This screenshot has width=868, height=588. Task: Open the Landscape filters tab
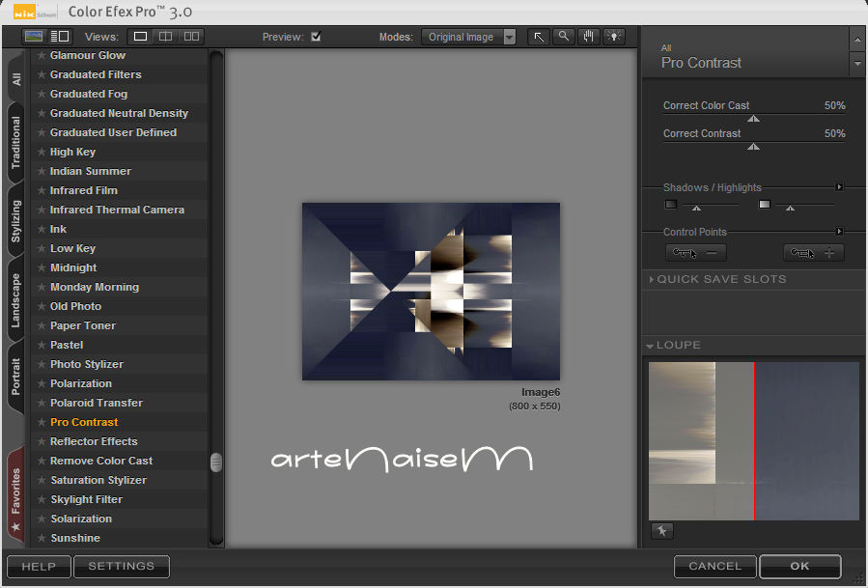pos(16,300)
